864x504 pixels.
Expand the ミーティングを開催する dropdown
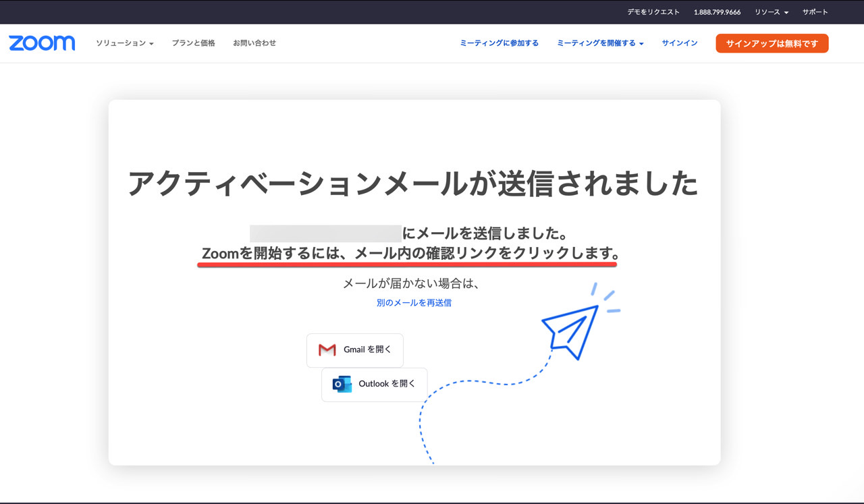(x=600, y=43)
